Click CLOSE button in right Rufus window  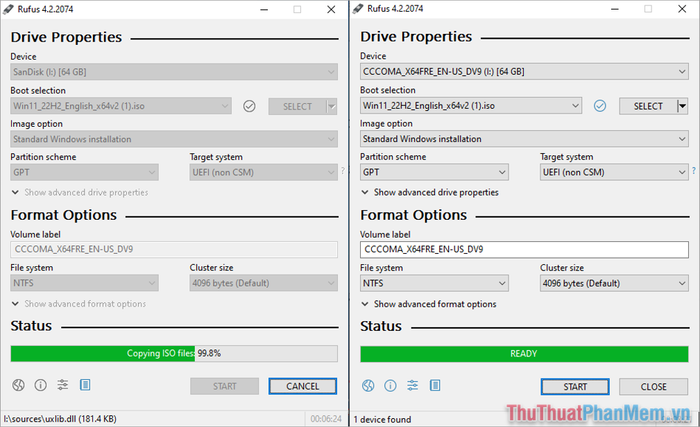coord(654,387)
